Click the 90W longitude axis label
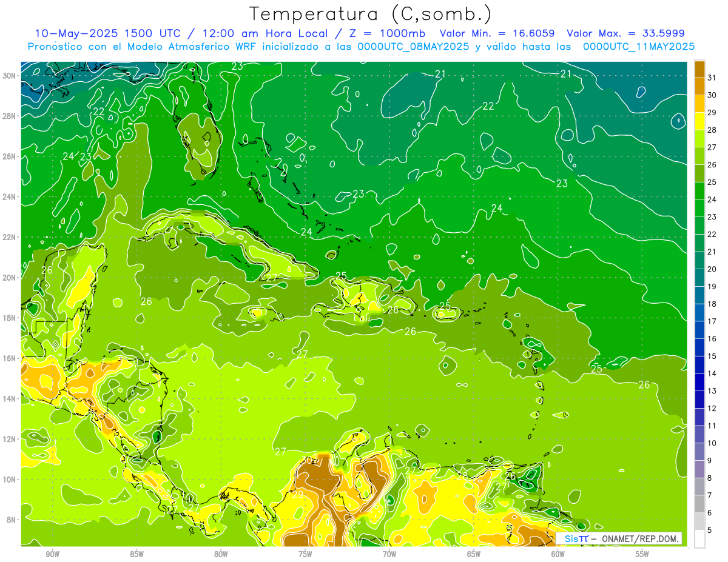The image size is (728, 562). (x=53, y=554)
